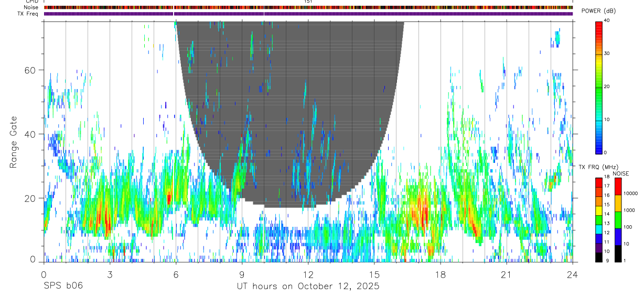Viewport: 644px width, 297px height.
Task: Select the '18' label on TX frequency legend
Action: point(607,177)
